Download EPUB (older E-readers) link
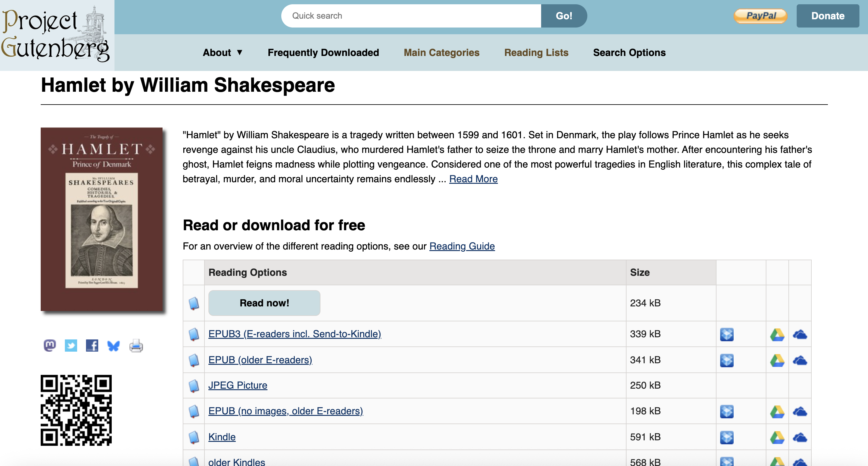Viewport: 868px width, 466px height. coord(260,360)
